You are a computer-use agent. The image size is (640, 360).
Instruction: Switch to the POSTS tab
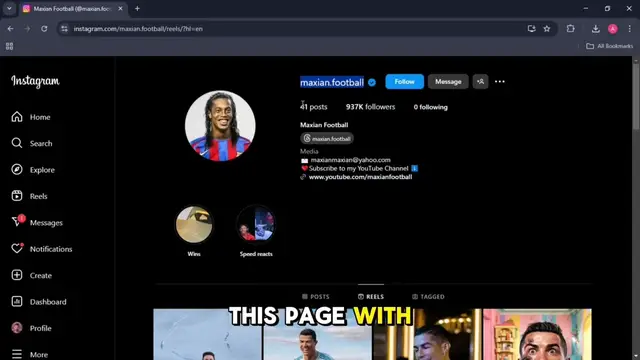tap(316, 297)
